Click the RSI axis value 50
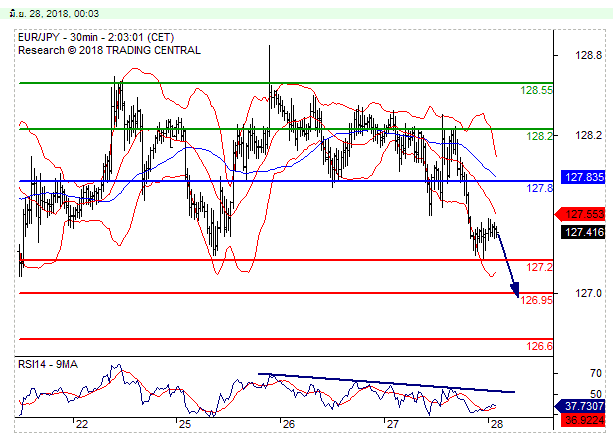This screenshot has height=441, width=613. point(595,394)
